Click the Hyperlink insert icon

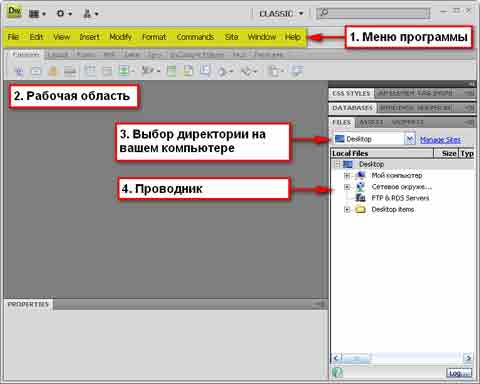19,71
